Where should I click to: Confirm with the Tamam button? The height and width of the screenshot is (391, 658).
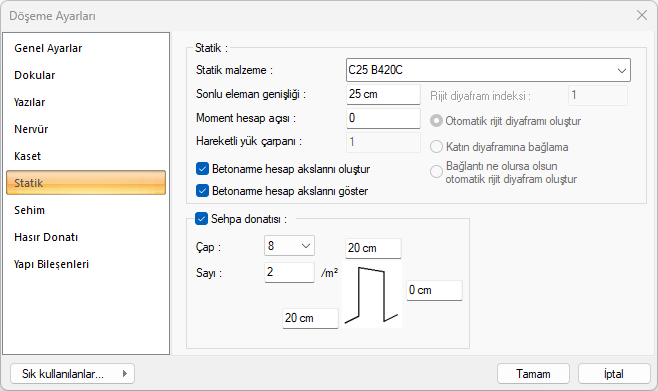[533, 373]
